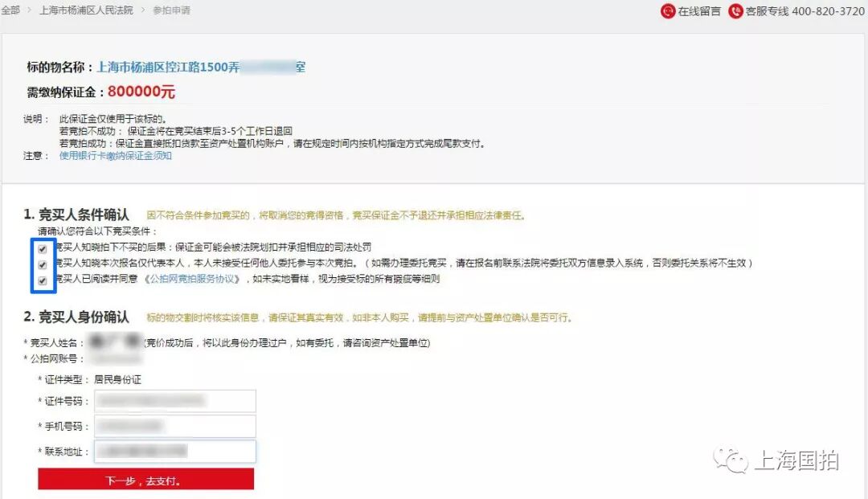Image resolution: width=868 pixels, height=499 pixels.
Task: Click the 证件号码 input field
Action: pos(175,401)
